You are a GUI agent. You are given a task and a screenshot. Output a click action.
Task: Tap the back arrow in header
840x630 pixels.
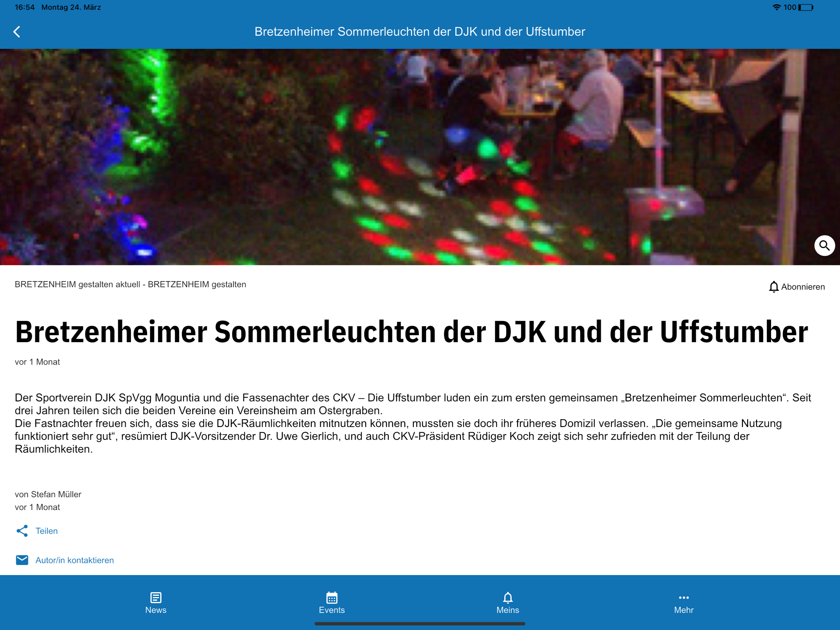17,31
